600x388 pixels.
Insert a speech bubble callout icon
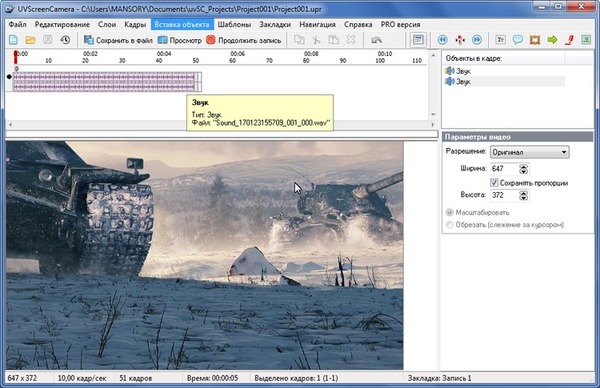coord(517,40)
